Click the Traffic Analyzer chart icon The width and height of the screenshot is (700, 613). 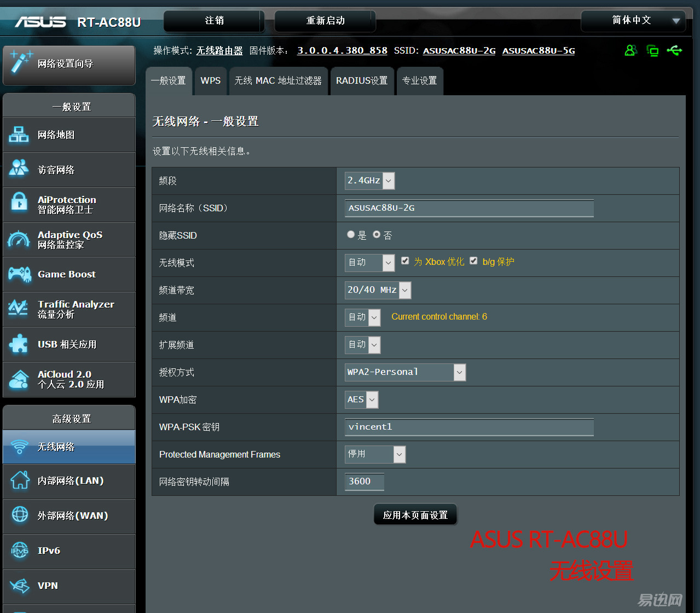(x=19, y=309)
